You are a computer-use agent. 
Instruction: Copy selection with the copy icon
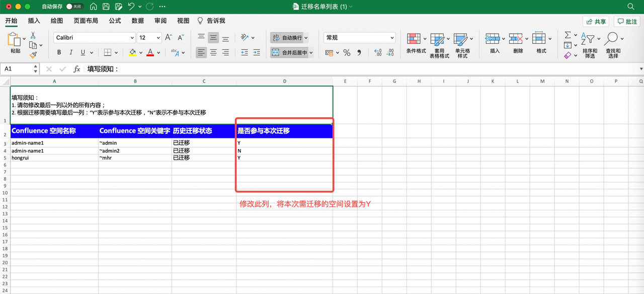[x=33, y=45]
